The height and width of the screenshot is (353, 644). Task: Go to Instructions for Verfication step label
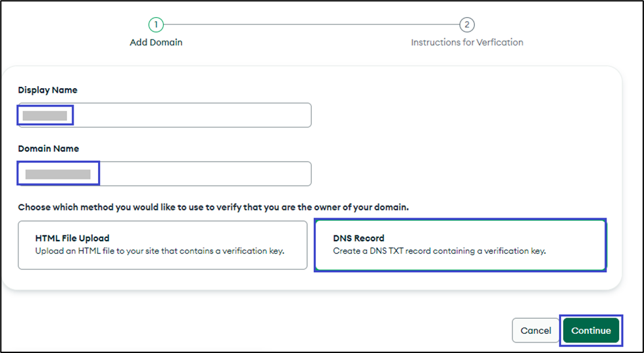click(467, 42)
